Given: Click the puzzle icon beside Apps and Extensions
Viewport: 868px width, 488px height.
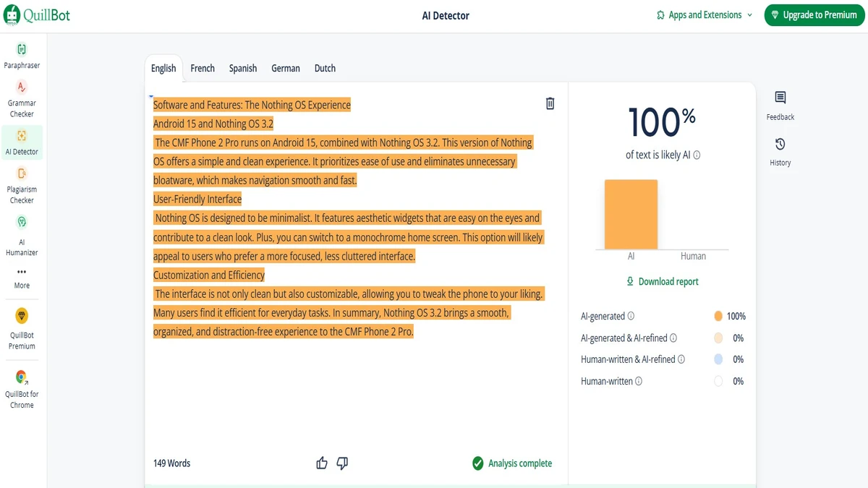Looking at the screenshot, I should [x=660, y=15].
